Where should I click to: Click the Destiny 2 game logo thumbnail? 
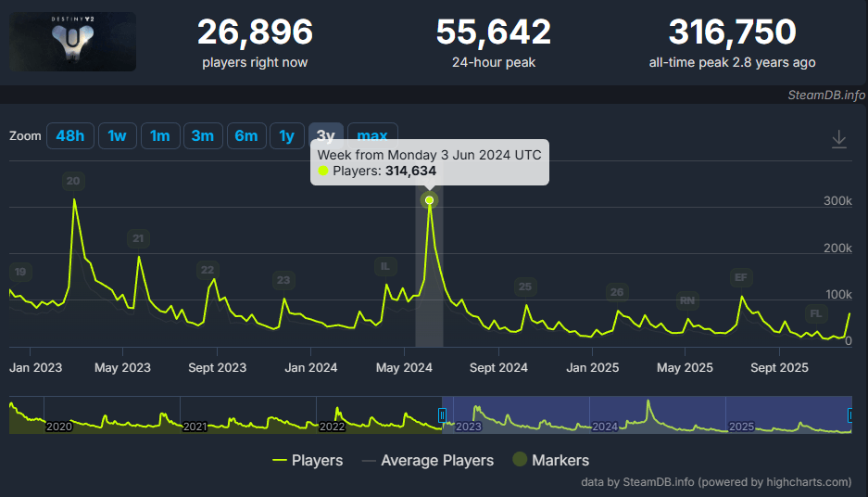pyautogui.click(x=72, y=42)
